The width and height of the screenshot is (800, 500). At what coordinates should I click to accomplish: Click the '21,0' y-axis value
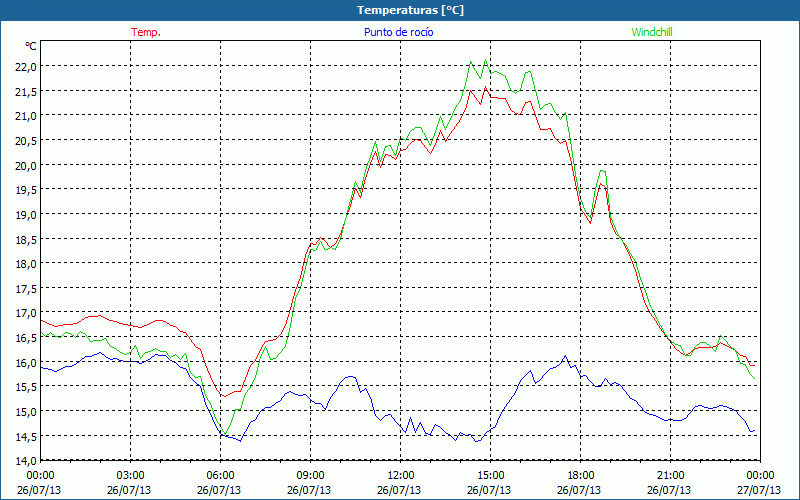(x=26, y=116)
